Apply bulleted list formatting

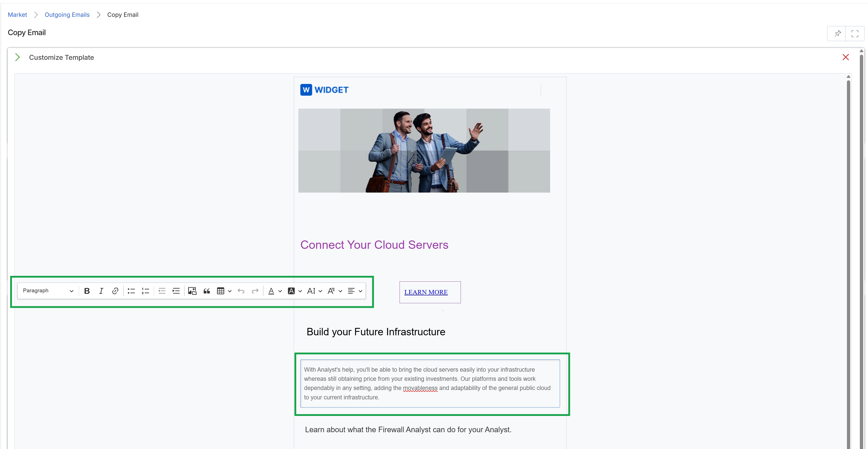(131, 291)
